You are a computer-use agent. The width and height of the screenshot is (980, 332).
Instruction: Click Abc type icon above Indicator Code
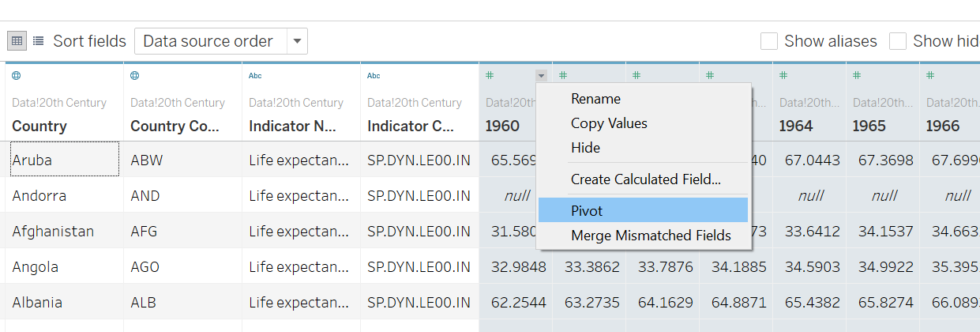click(x=374, y=76)
